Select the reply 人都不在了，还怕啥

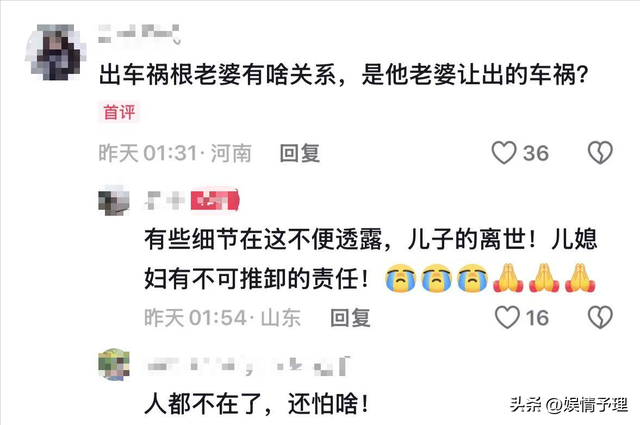click(x=257, y=404)
